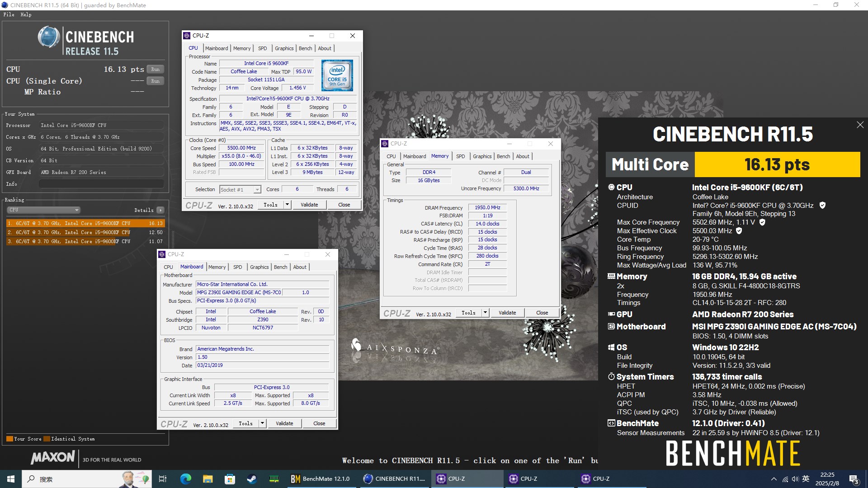Click the DRAM Frequency 1950.0 MHz value

[487, 208]
